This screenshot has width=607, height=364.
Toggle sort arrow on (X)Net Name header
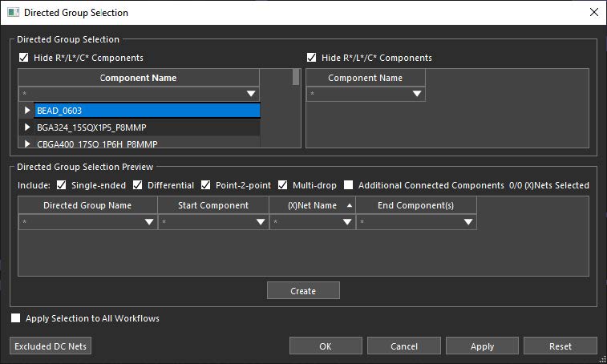(350, 205)
